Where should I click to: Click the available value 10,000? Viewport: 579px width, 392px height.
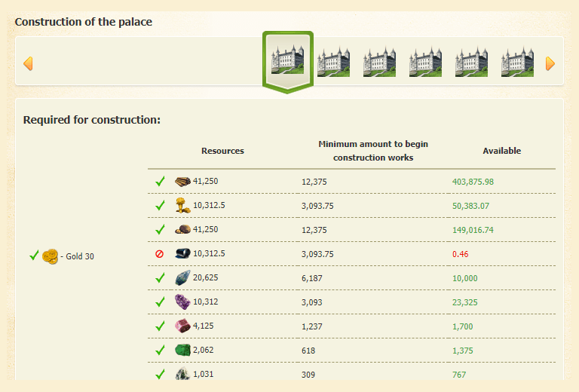(x=465, y=278)
